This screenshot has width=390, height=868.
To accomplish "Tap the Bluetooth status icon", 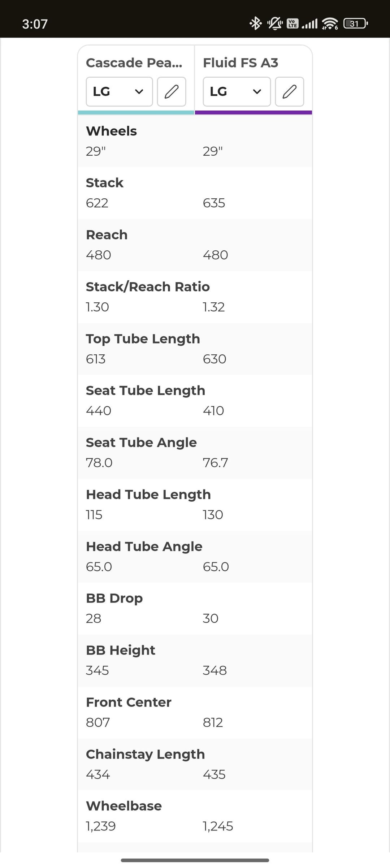I will pos(256,23).
